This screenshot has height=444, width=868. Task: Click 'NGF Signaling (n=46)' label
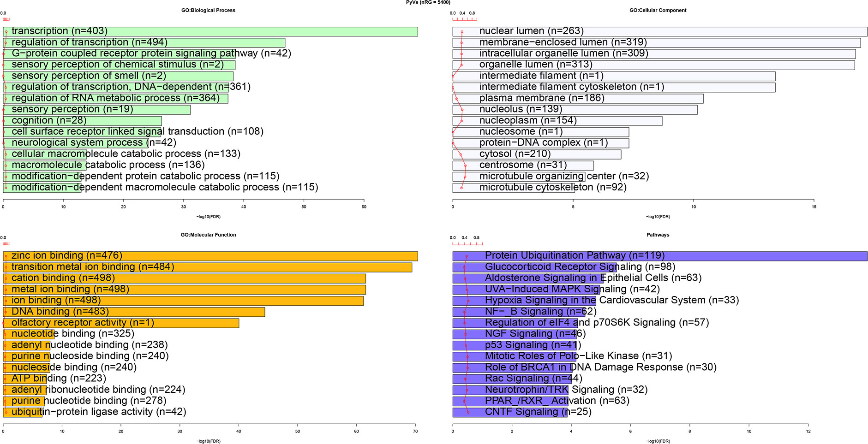(x=535, y=333)
